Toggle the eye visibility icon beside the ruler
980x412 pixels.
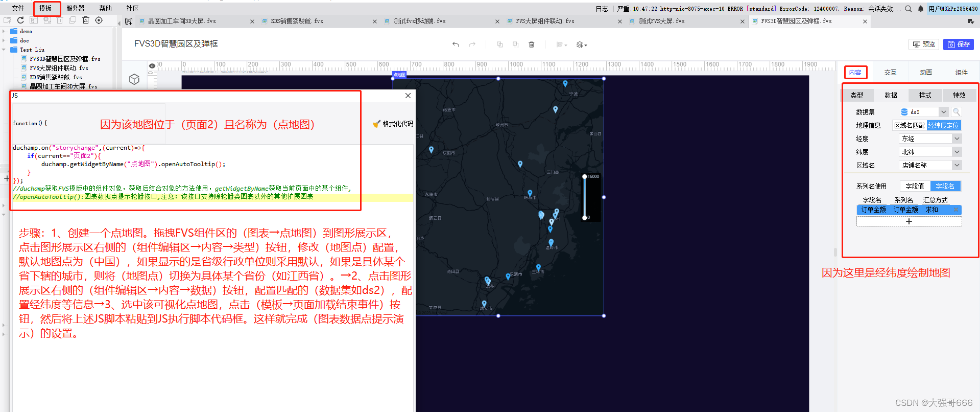[152, 66]
